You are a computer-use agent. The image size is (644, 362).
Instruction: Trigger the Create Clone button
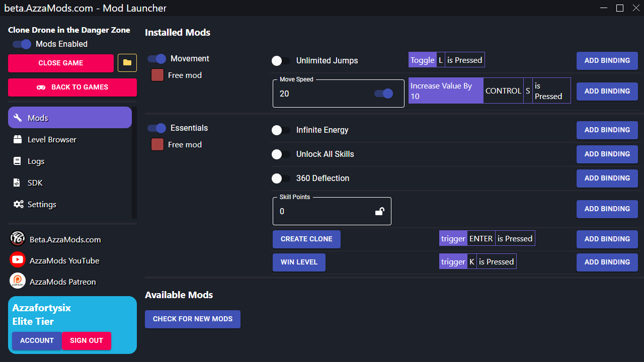point(306,239)
